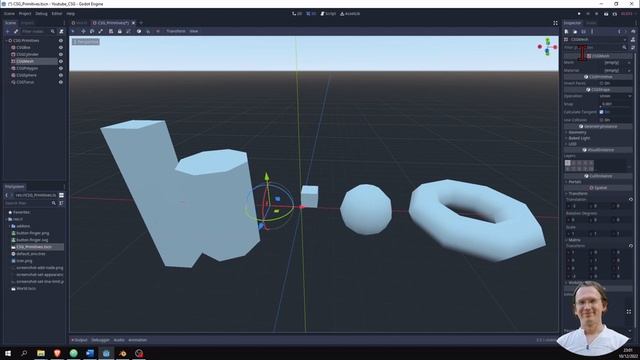Image resolution: width=640 pixels, height=360 pixels.
Task: Open the Debugger bottom panel
Action: pyautogui.click(x=100, y=340)
